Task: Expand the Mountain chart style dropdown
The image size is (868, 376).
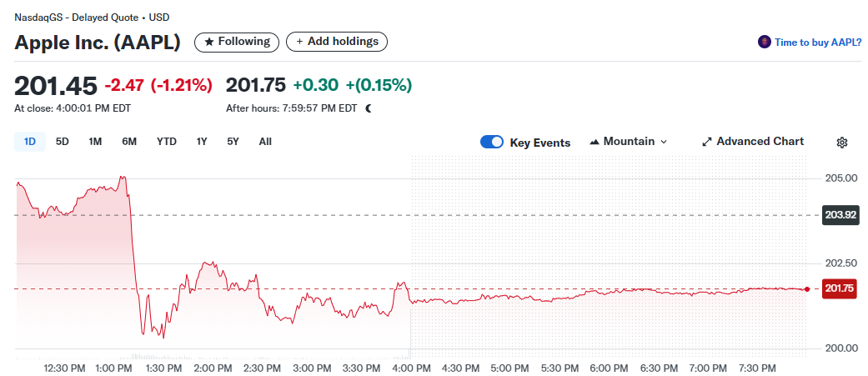Action: click(x=664, y=142)
